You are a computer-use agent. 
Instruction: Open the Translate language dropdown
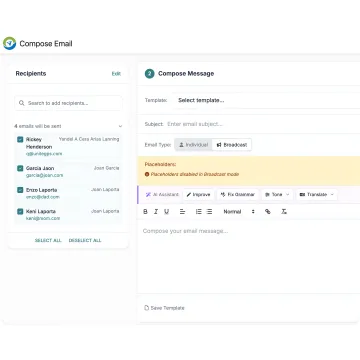tap(317, 195)
